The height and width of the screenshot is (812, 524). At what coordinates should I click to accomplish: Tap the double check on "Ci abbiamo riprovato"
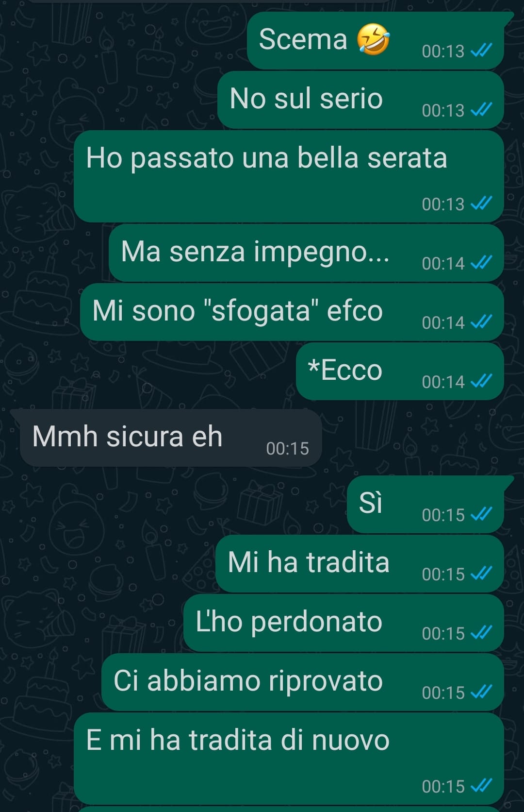481,692
